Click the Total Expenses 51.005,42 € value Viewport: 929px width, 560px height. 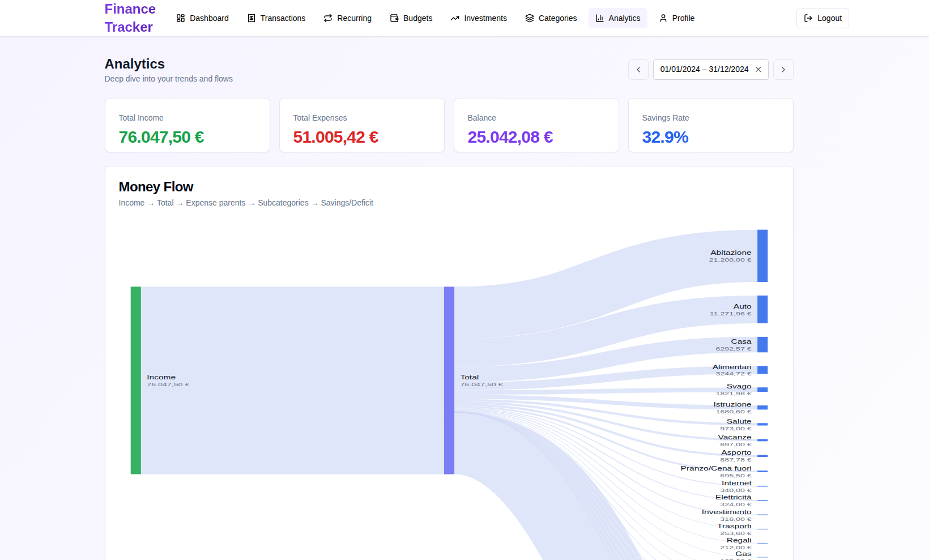click(x=336, y=137)
